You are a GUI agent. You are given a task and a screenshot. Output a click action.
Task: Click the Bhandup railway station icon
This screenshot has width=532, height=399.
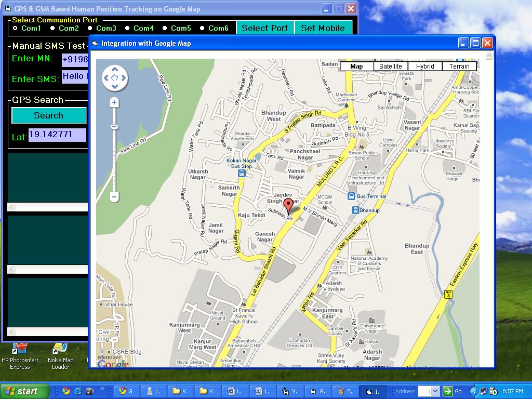click(x=355, y=210)
